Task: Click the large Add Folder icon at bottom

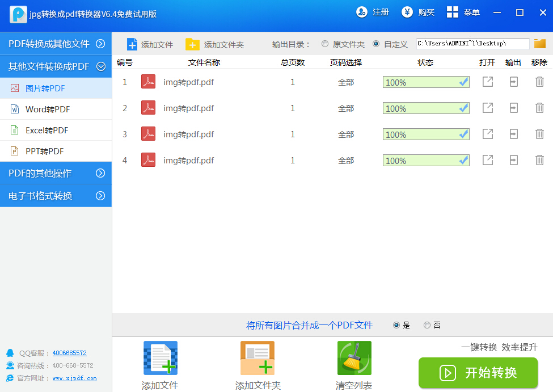Action: [x=257, y=358]
